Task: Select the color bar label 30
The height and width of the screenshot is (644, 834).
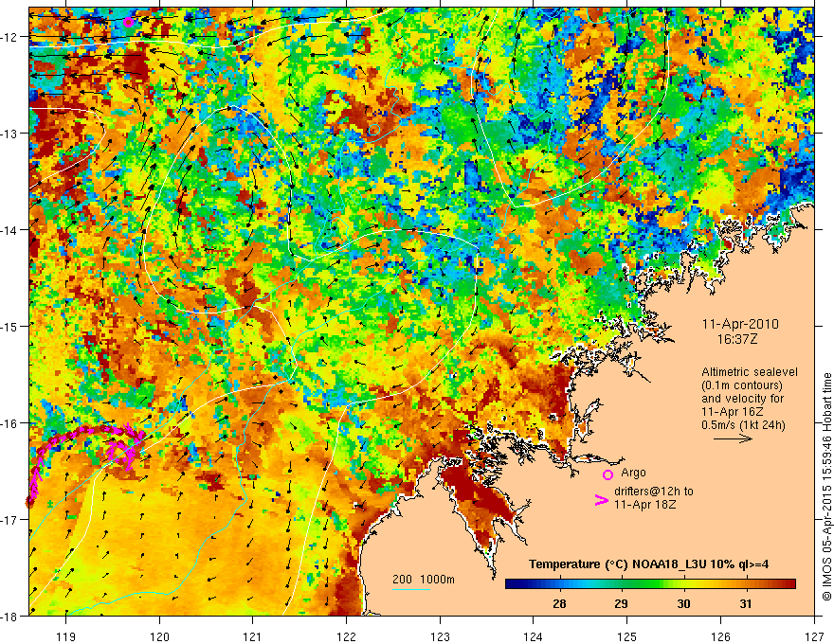Action: (683, 603)
